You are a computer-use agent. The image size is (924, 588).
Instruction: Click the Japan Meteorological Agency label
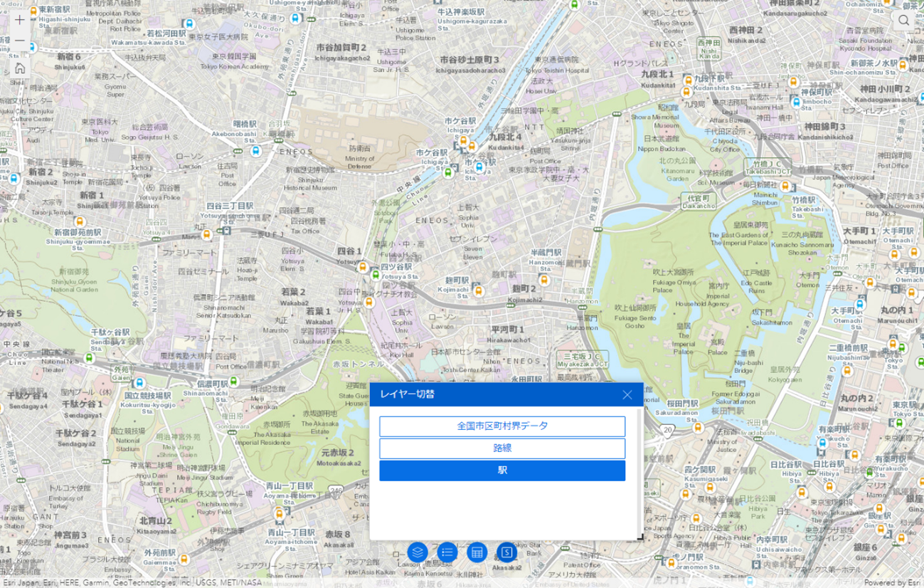844,181
